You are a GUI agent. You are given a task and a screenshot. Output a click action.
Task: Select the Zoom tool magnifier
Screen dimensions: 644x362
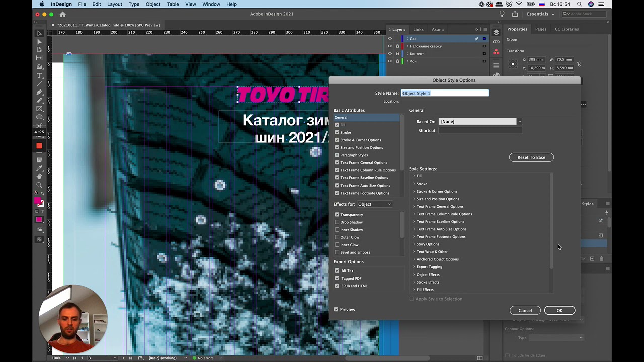(x=39, y=185)
